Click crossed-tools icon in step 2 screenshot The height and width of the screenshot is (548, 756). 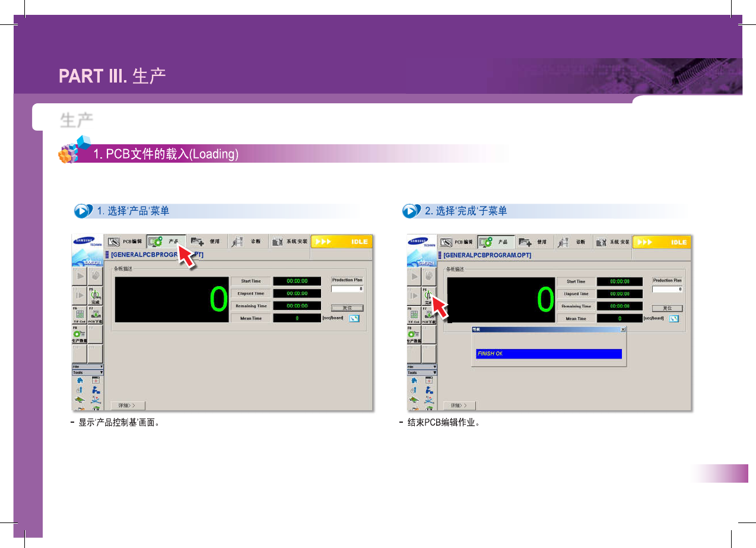point(429,401)
